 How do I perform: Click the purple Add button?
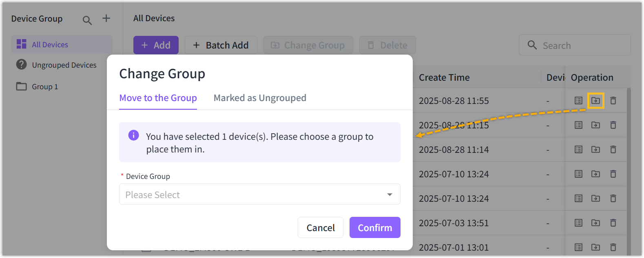coord(156,45)
